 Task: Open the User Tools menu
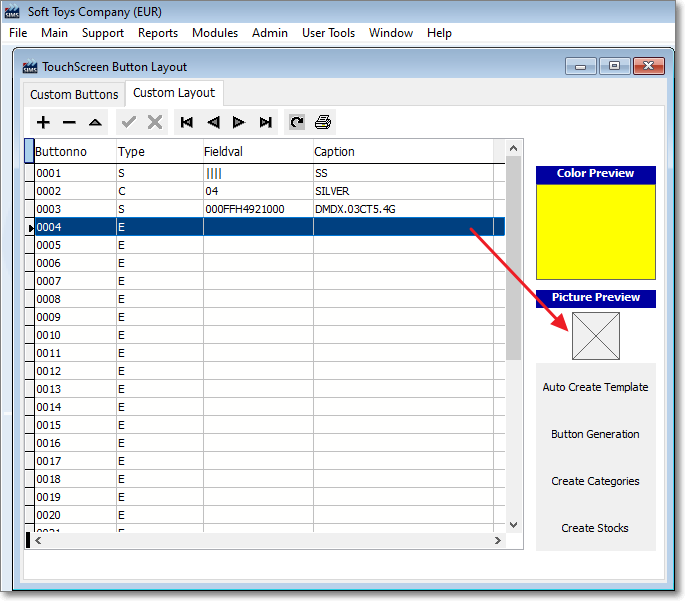pyautogui.click(x=329, y=33)
